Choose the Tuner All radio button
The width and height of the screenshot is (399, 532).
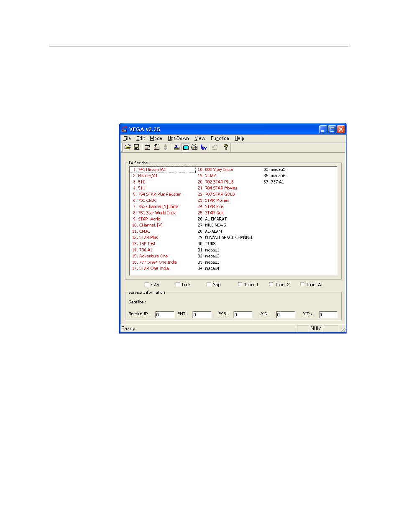(x=302, y=284)
